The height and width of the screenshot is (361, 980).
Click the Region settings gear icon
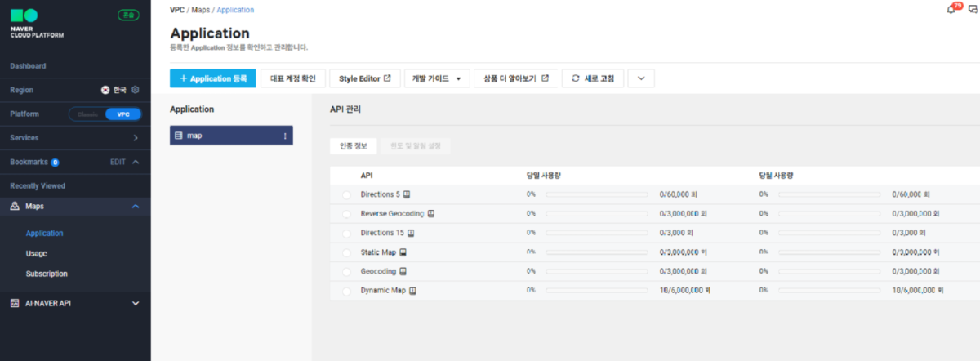[136, 90]
